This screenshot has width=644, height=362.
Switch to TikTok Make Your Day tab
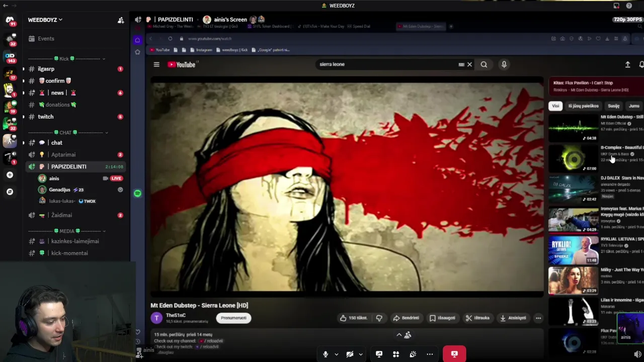pos(320,27)
